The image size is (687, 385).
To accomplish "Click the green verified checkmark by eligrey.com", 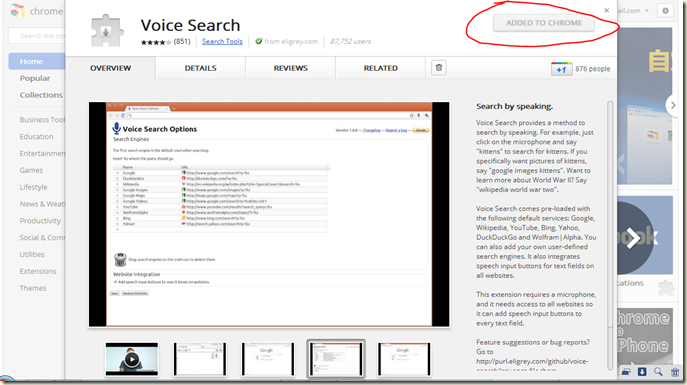I will point(259,41).
